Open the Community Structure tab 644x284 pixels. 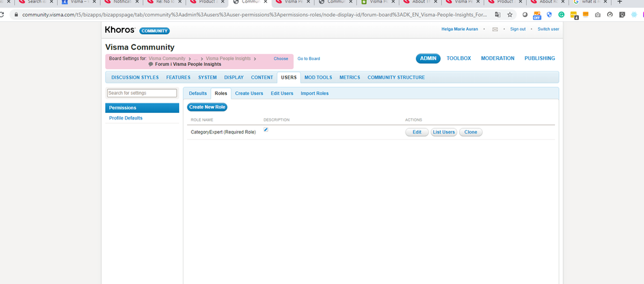coord(396,77)
